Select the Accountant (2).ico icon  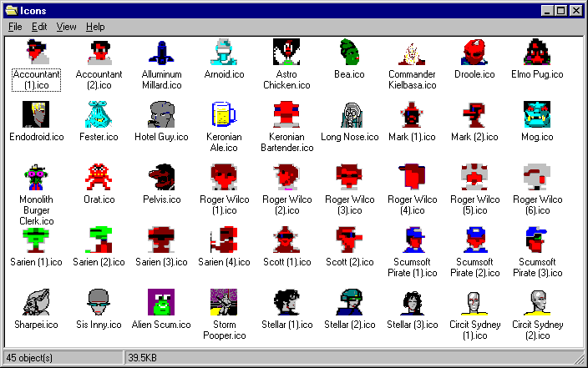(99, 52)
